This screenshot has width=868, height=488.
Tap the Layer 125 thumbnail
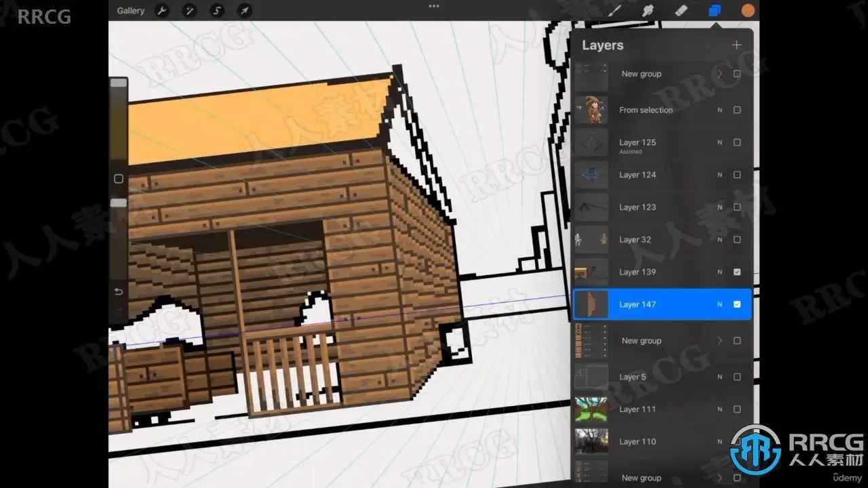click(591, 142)
